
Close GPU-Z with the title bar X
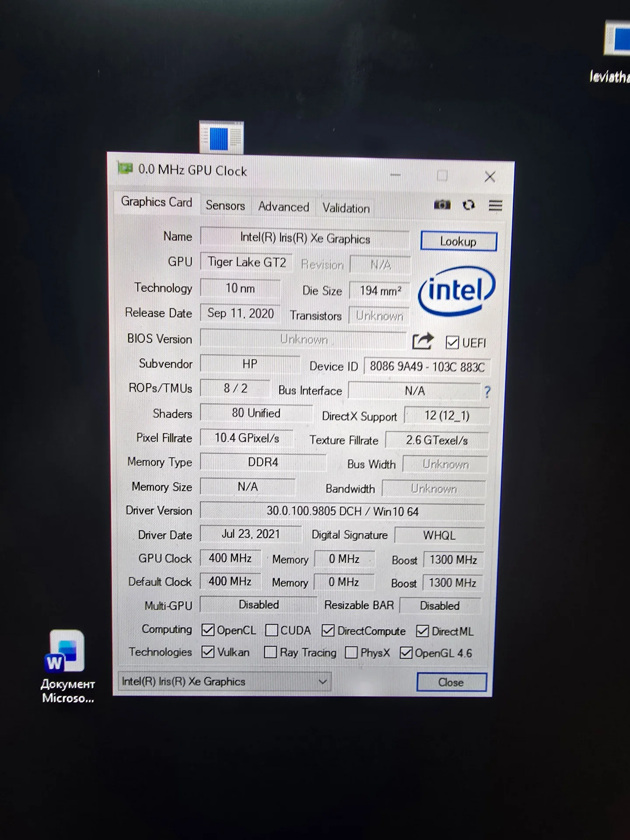490,177
